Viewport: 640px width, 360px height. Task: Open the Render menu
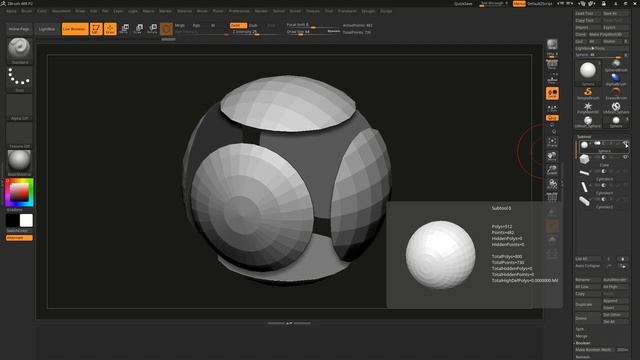pos(261,11)
